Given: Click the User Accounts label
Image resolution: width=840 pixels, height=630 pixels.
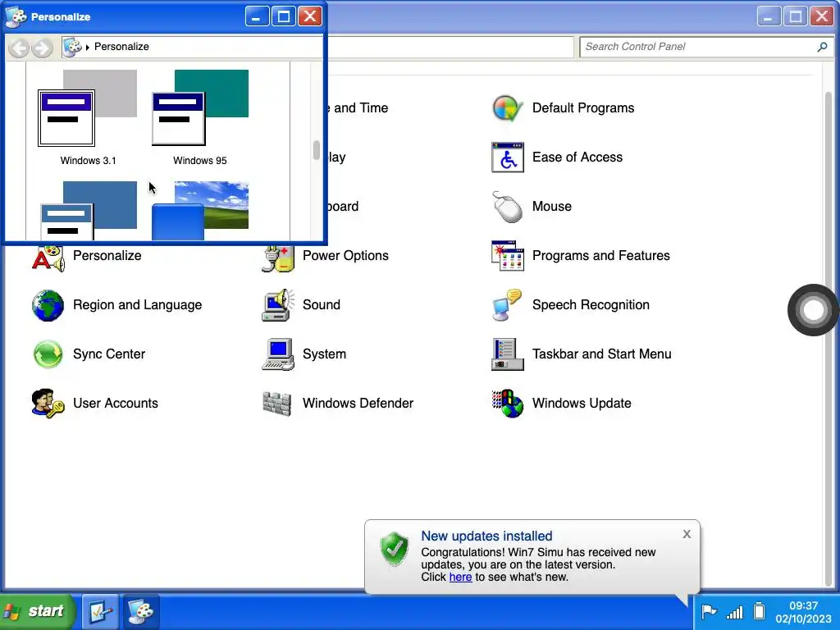Looking at the screenshot, I should coord(115,404).
